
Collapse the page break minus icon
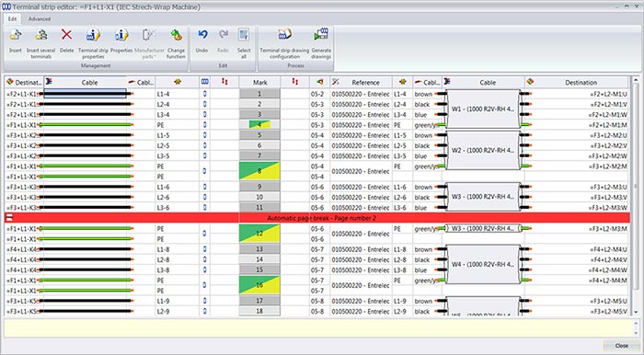click(9, 218)
